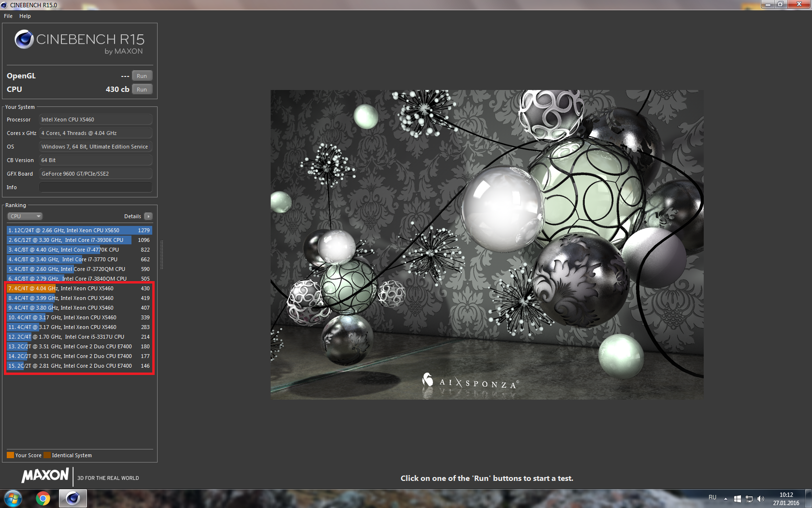Open the taskbar clock showing 10:12
This screenshot has height=508, width=812.
786,499
